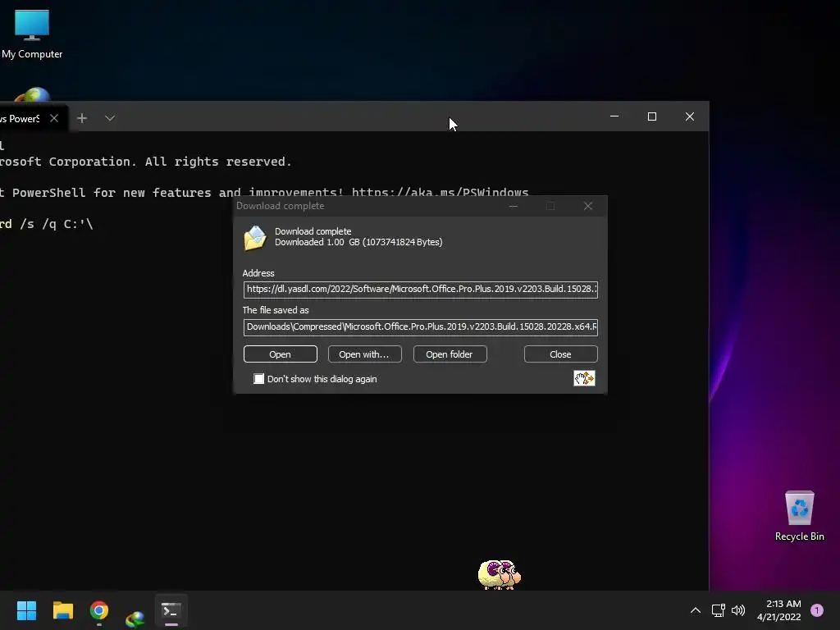Click the "Downloaded 1.00 GB" text
The image size is (840, 630).
(x=359, y=242)
